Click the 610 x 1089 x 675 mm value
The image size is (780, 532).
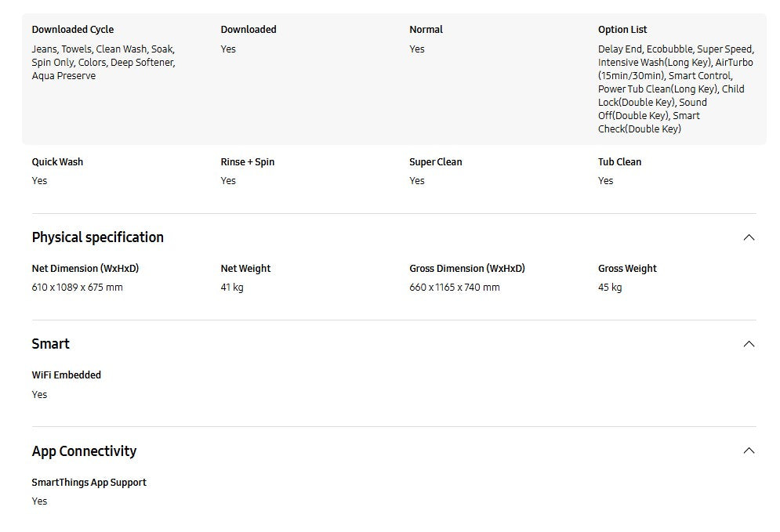[78, 288]
